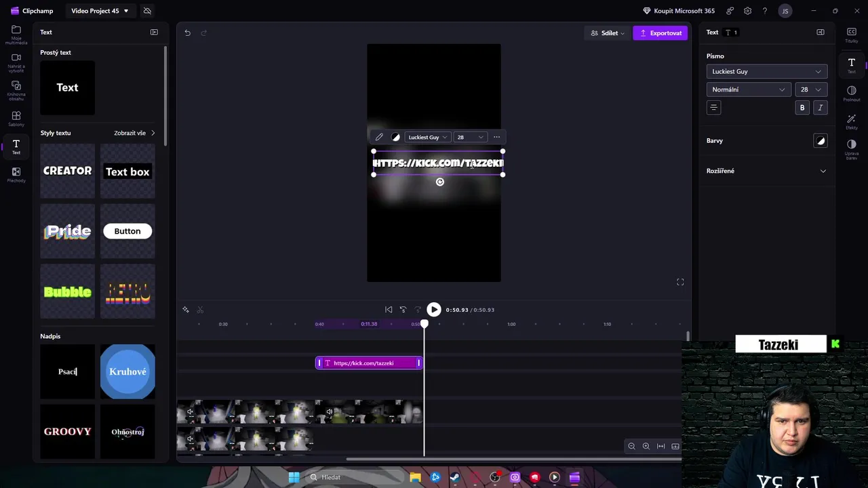The image size is (868, 488).
Task: Open Video Project 45 title dropdown
Action: 100,11
